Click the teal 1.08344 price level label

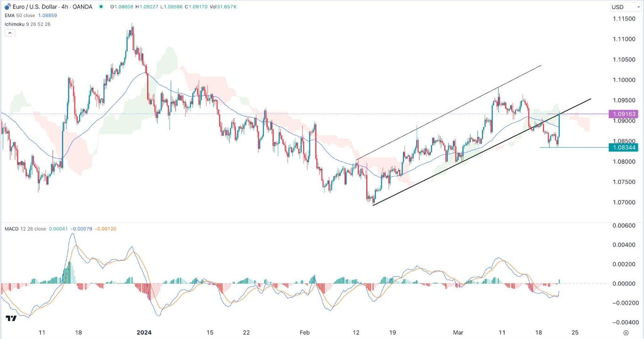(x=623, y=148)
